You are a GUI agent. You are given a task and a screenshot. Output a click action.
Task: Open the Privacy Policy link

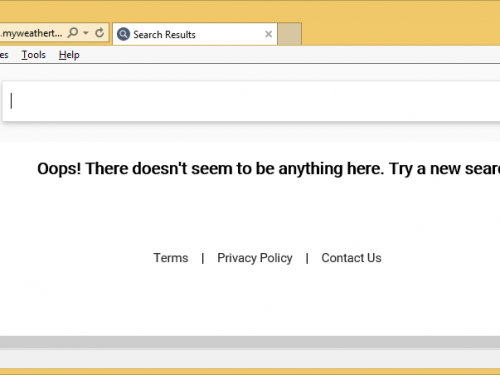(255, 258)
